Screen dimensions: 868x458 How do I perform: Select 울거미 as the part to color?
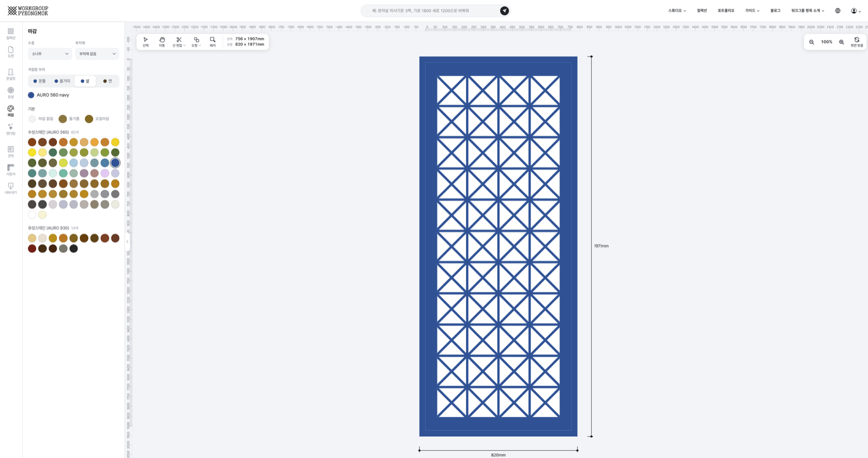(62, 81)
